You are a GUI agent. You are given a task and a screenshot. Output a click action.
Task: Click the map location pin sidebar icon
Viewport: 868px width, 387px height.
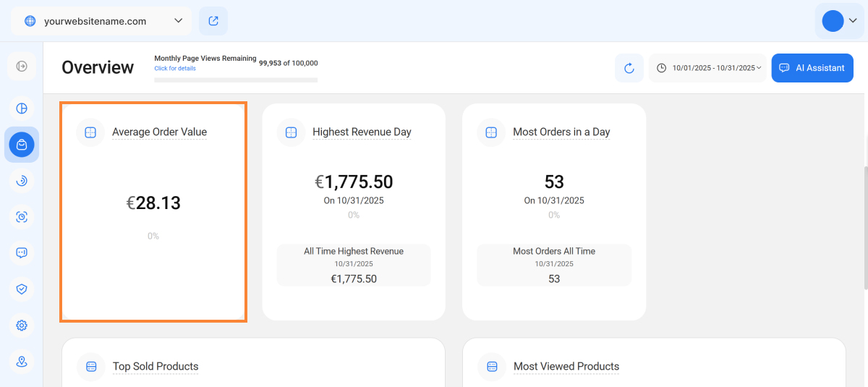[22, 362]
